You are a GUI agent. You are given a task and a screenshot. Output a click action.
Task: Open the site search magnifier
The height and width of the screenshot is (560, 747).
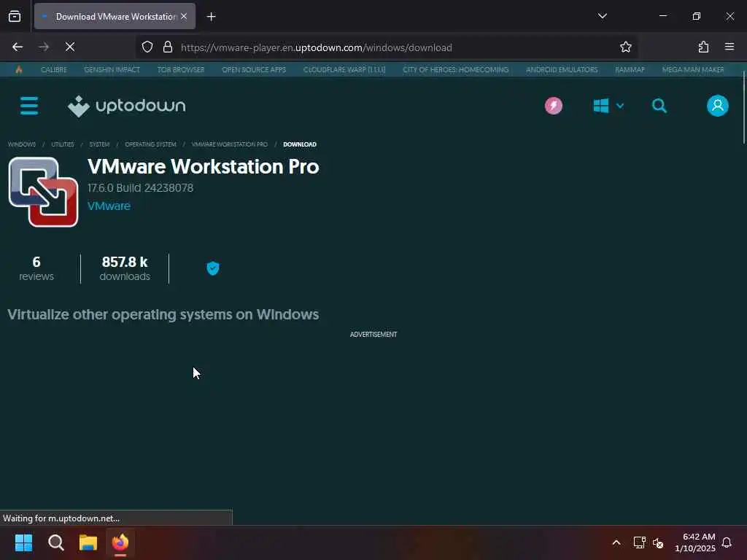click(659, 106)
